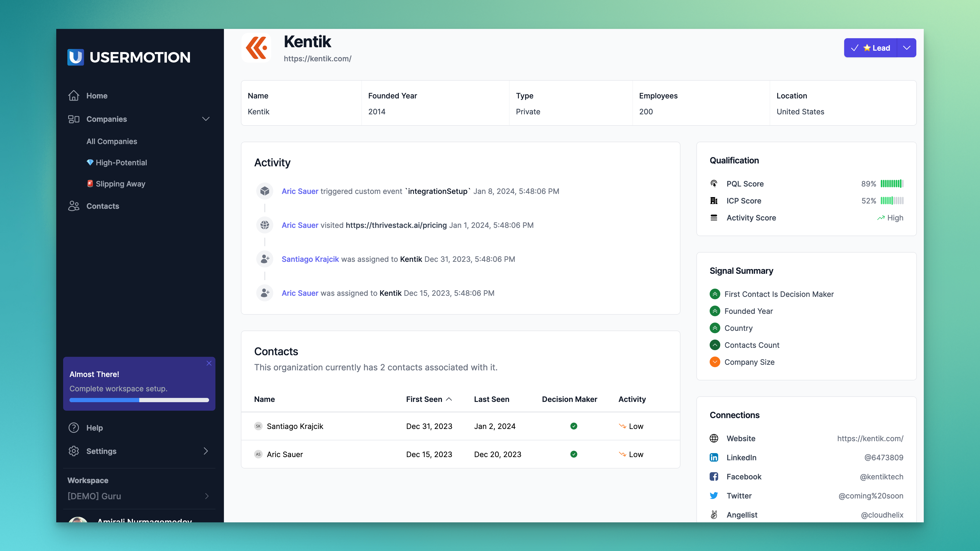
Task: Click Aric Sauer's Decision Maker checkmark
Action: click(574, 454)
